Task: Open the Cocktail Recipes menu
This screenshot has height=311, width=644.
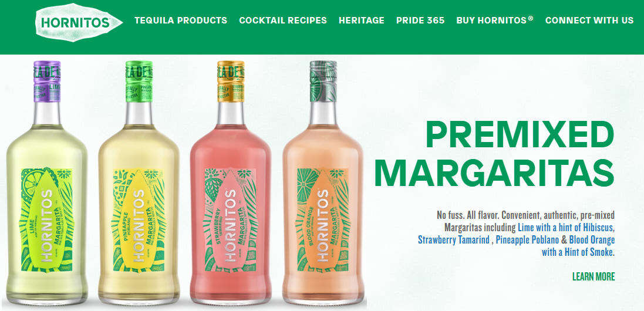Action: pos(283,21)
